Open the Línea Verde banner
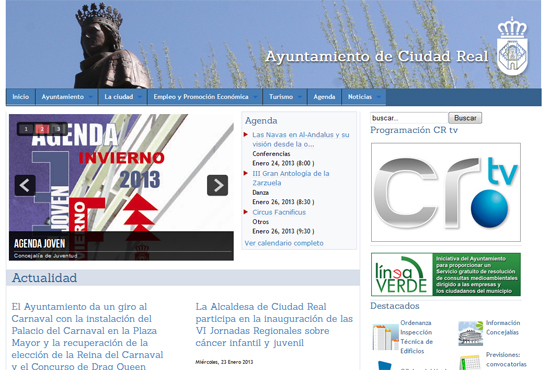Viewport: 550px width, 370px height. (x=446, y=274)
